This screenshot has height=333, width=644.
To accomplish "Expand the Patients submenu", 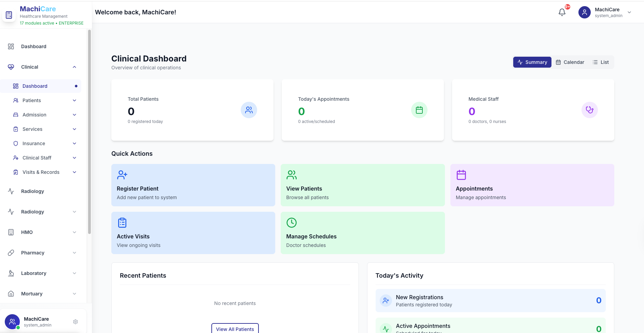I will pos(74,100).
